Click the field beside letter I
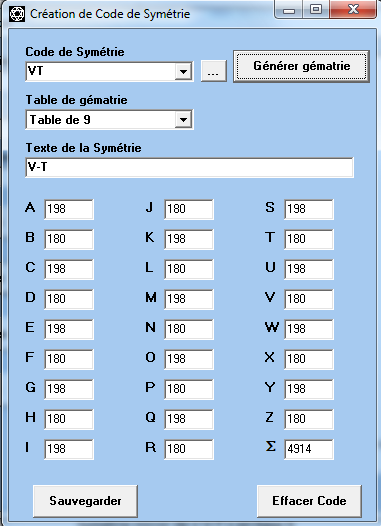381x526 pixels. coord(69,449)
